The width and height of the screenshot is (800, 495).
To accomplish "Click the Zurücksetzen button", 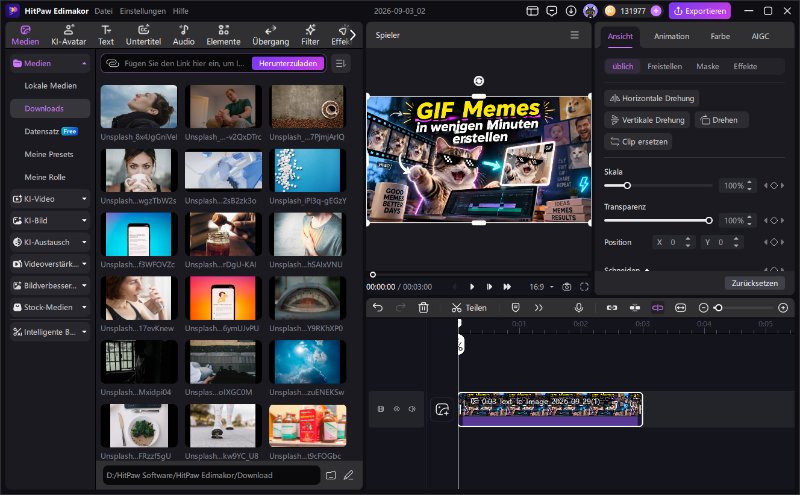I will tap(755, 283).
